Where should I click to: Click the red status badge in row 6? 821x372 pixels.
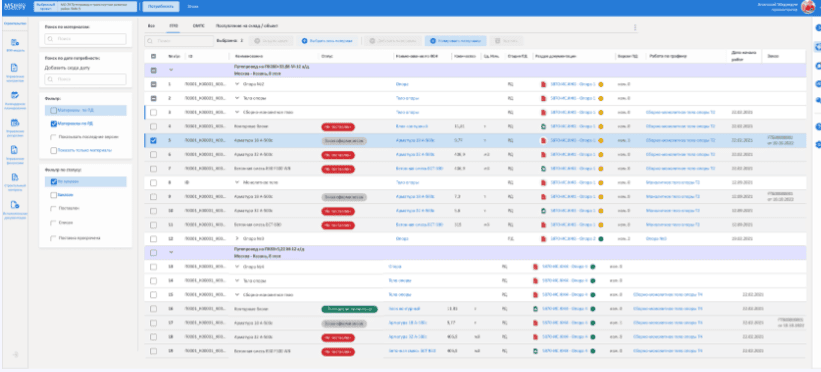(x=338, y=155)
